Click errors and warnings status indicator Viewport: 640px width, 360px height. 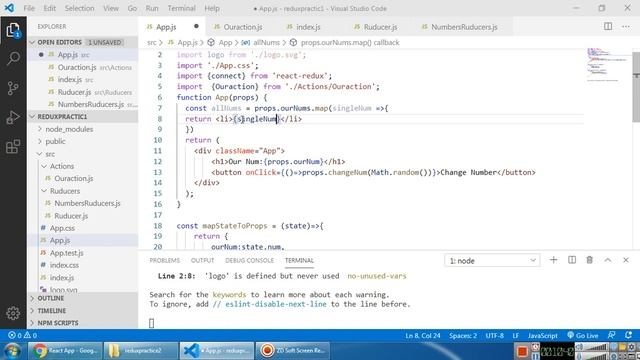click(x=22, y=335)
